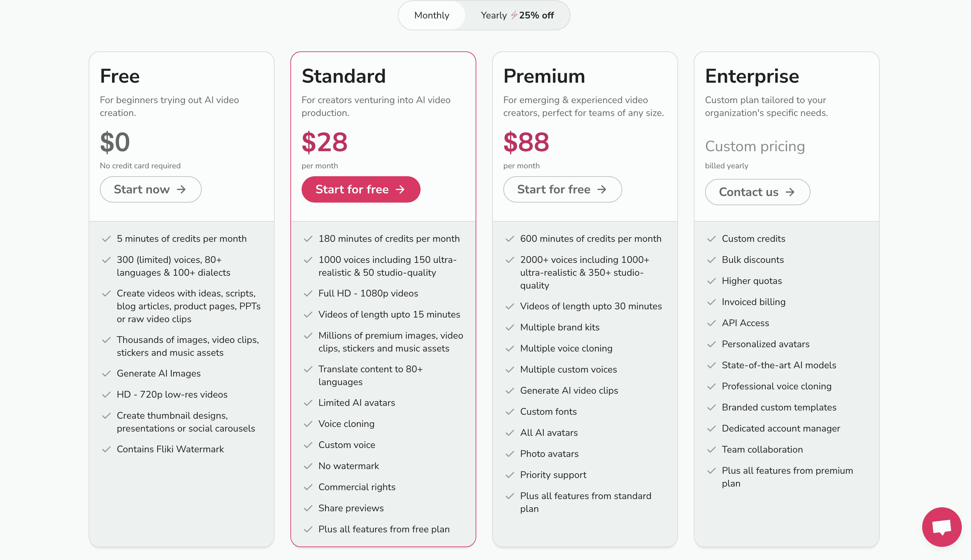The height and width of the screenshot is (560, 971).
Task: Click checkmark beside Priority support
Action: point(510,475)
